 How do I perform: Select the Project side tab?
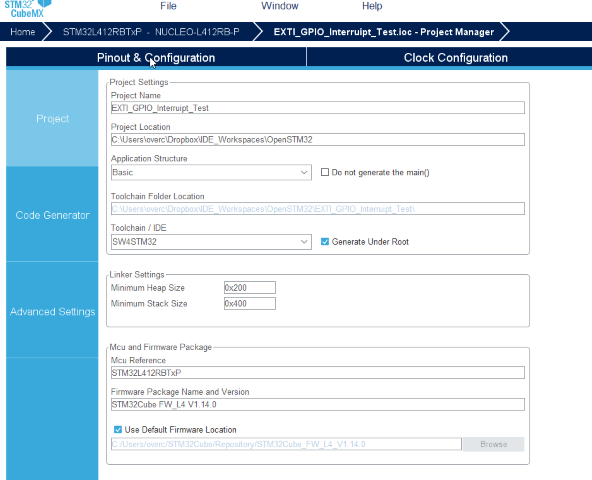click(x=52, y=119)
